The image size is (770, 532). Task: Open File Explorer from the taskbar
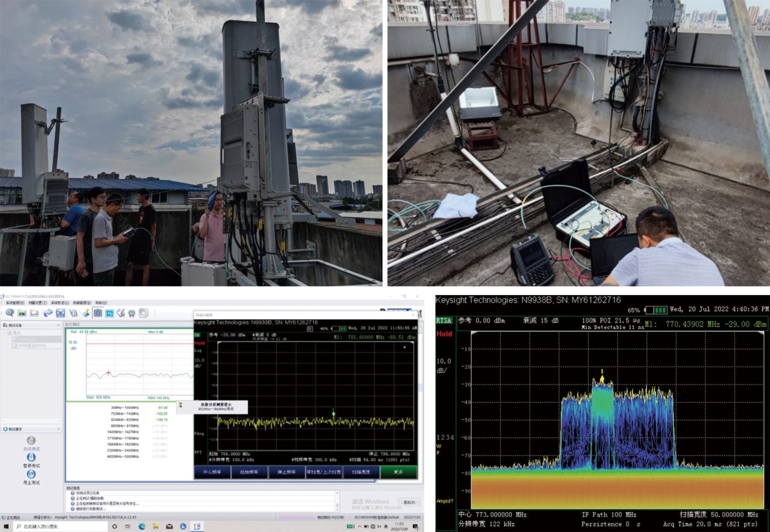point(156,526)
